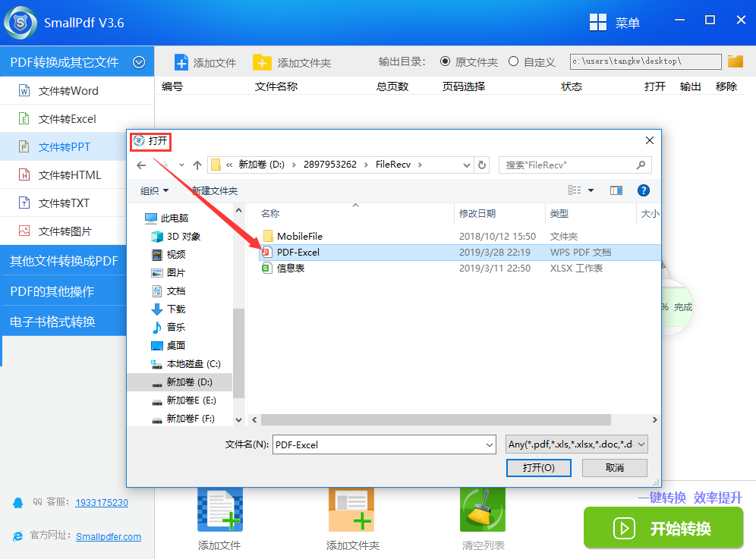Click the 添加文件夹 folder icon in toolbar
This screenshot has height=559, width=756.
[x=262, y=63]
